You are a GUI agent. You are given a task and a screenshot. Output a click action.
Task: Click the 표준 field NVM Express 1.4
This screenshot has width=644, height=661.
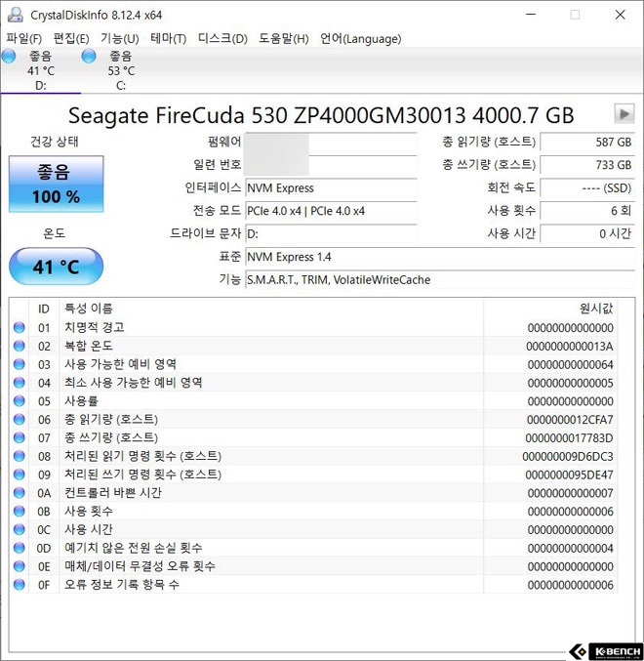pos(440,257)
